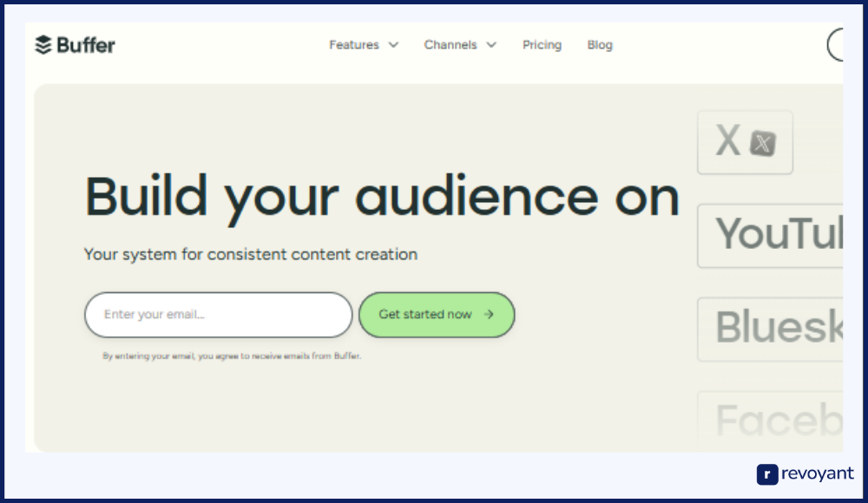The height and width of the screenshot is (503, 868).
Task: Select the Facebook channel card
Action: (770, 420)
